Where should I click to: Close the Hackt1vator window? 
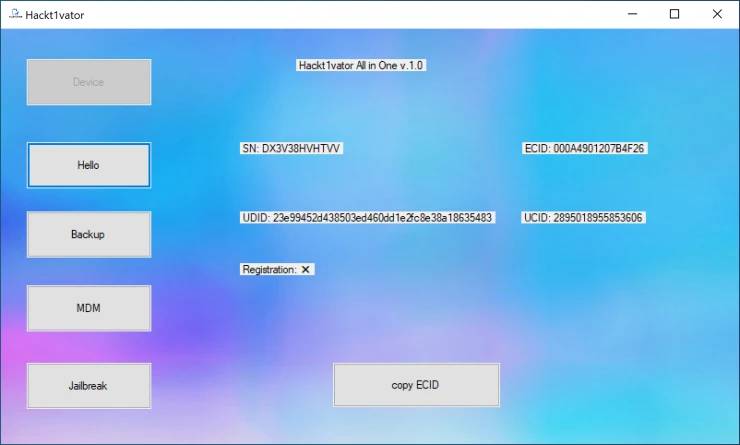(x=717, y=14)
